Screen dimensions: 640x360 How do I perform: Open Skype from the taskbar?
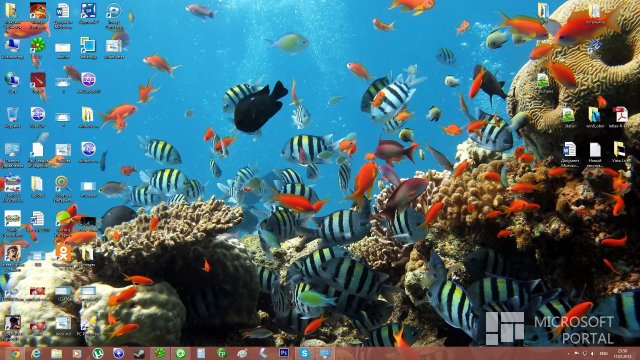(x=304, y=353)
